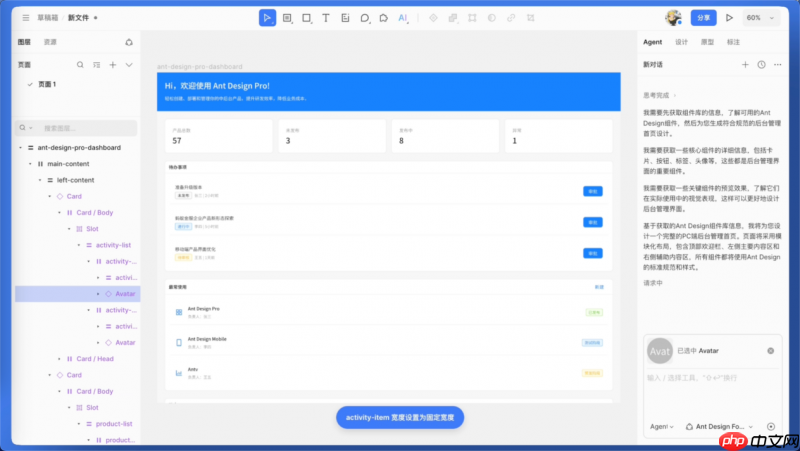Open the AI tool in toolbar
The image size is (800, 451).
pyautogui.click(x=403, y=18)
